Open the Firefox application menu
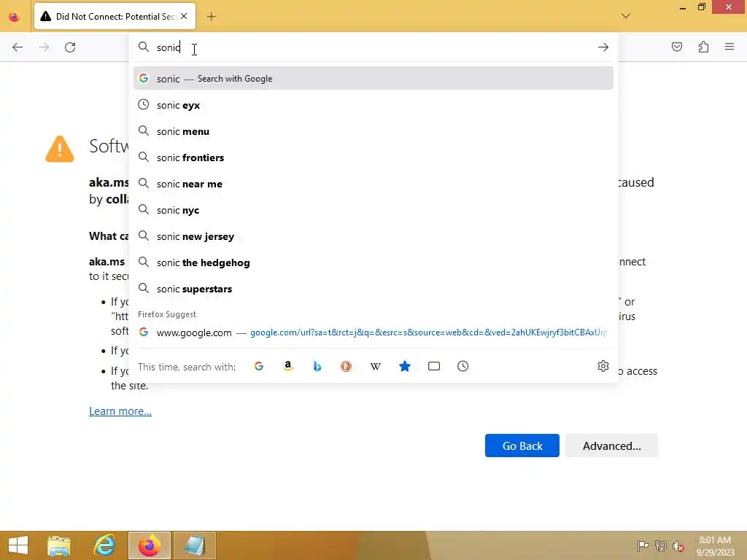This screenshot has height=560, width=747. [x=729, y=47]
